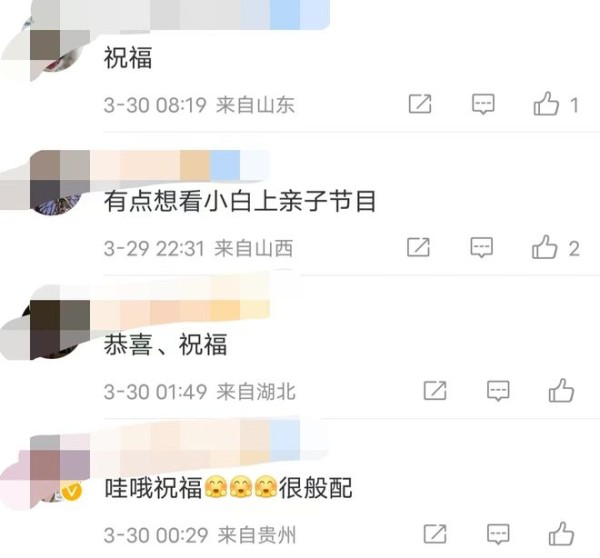Share the 小白上亲子节目 comment

(418, 247)
